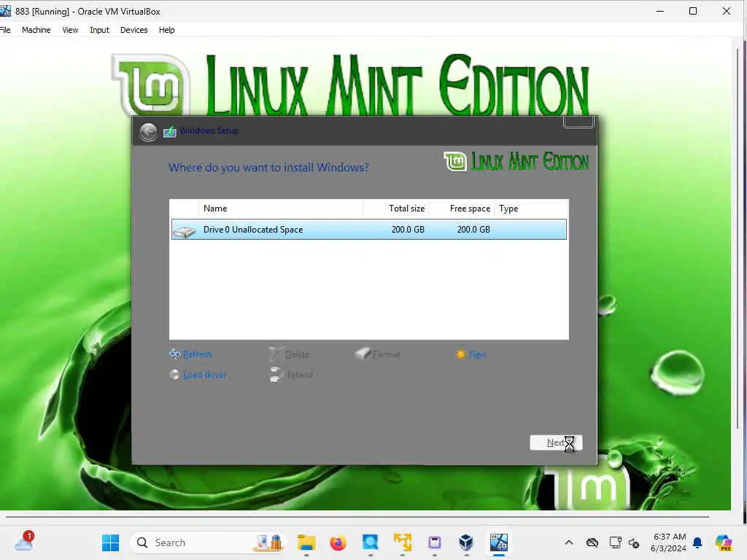Open the Help menu

click(x=167, y=30)
